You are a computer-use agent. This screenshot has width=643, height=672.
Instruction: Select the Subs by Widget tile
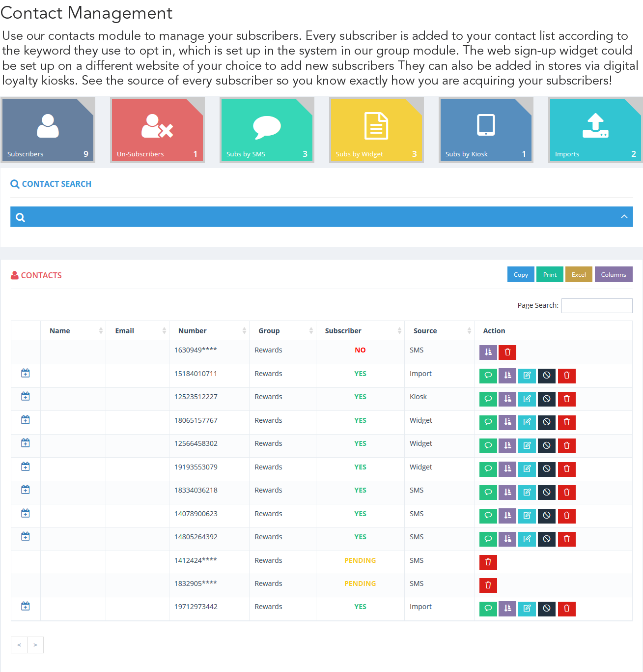click(x=376, y=130)
